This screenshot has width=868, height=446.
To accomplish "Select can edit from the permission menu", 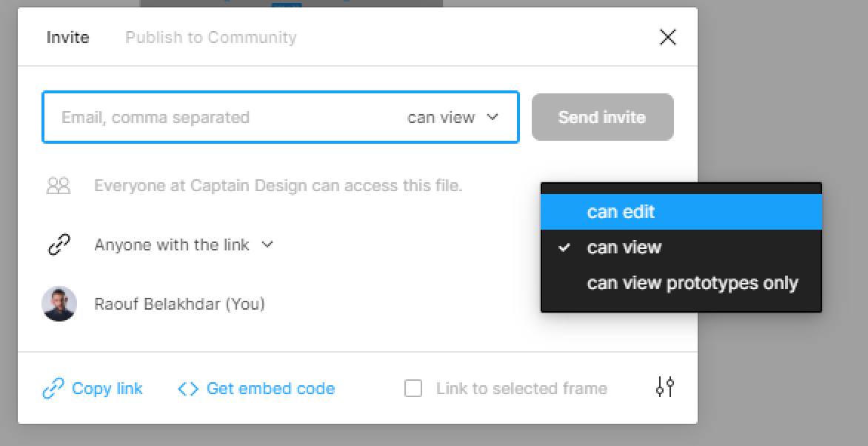I will [x=621, y=212].
